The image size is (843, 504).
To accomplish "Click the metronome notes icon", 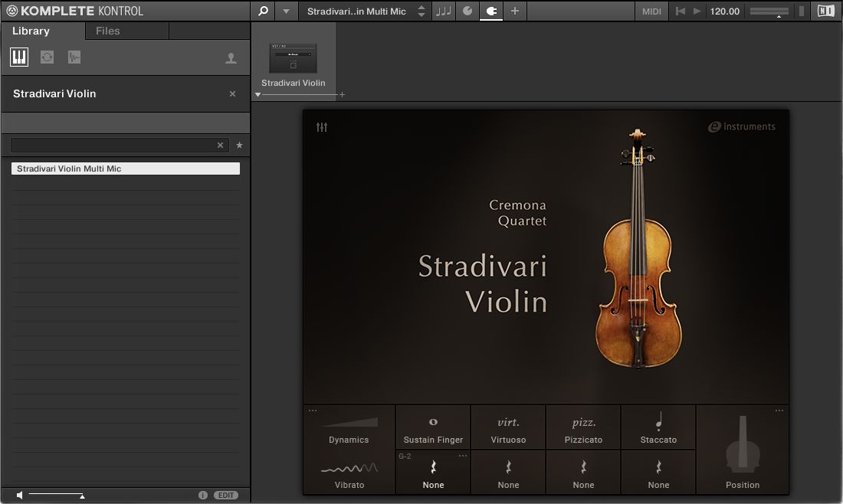I will click(443, 11).
